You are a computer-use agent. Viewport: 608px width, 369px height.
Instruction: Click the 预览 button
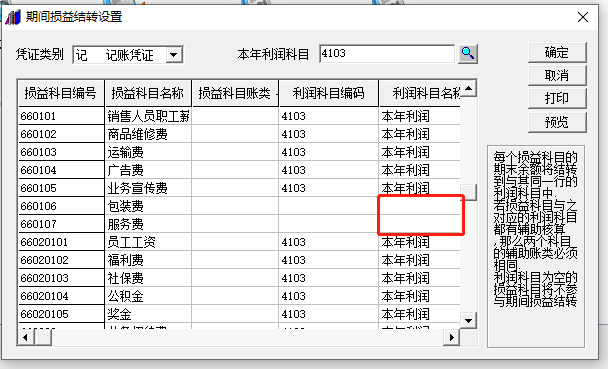pos(557,122)
